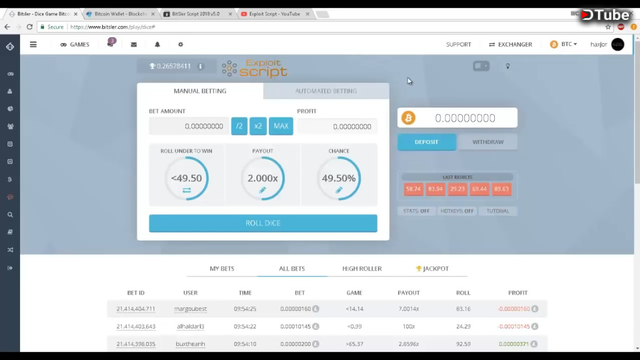This screenshot has width=640, height=360.
Task: Click the ROLL DICE button
Action: [263, 223]
